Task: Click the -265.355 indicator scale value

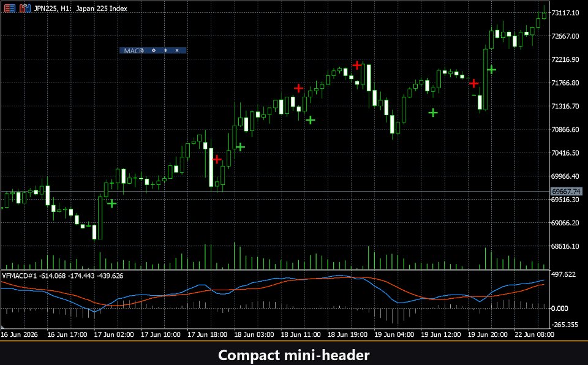Action: coord(564,325)
